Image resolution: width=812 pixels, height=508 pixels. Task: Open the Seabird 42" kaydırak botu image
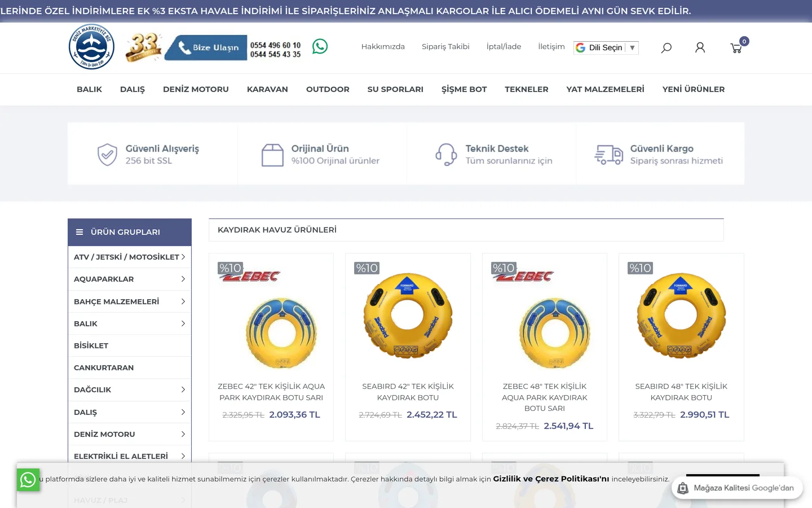pos(408,316)
